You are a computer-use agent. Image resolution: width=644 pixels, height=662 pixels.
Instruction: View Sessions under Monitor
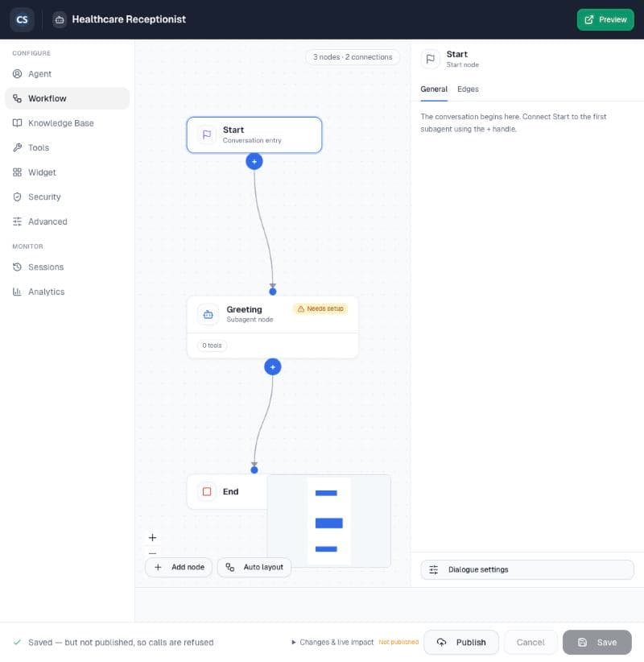pyautogui.click(x=67, y=267)
